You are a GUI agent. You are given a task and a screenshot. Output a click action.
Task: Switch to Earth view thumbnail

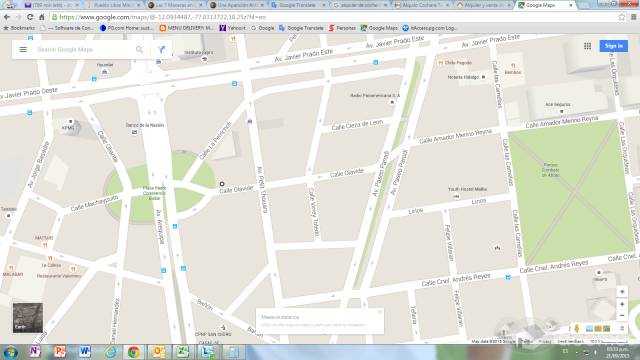click(27, 318)
